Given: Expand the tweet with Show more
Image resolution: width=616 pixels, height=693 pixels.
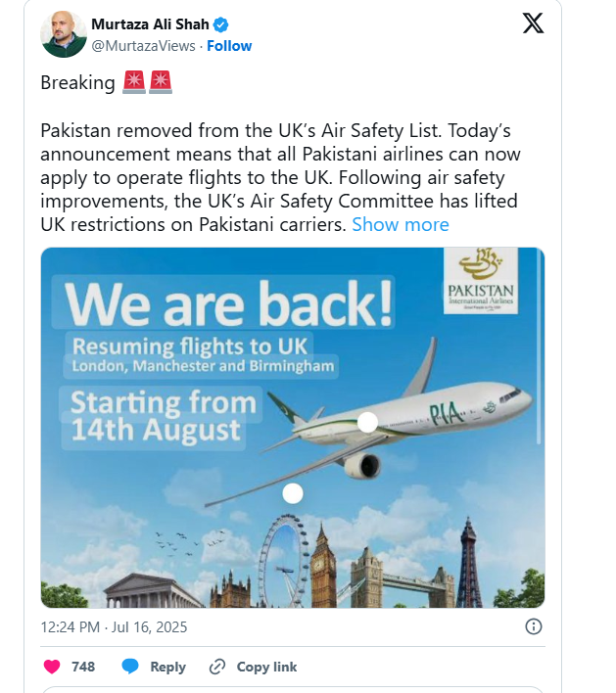Looking at the screenshot, I should coord(400,224).
